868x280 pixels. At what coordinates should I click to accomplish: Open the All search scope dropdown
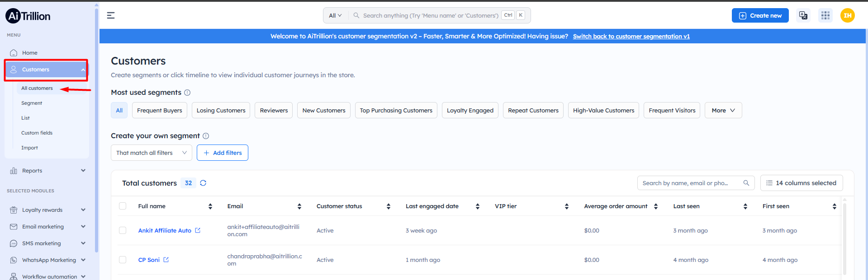335,15
